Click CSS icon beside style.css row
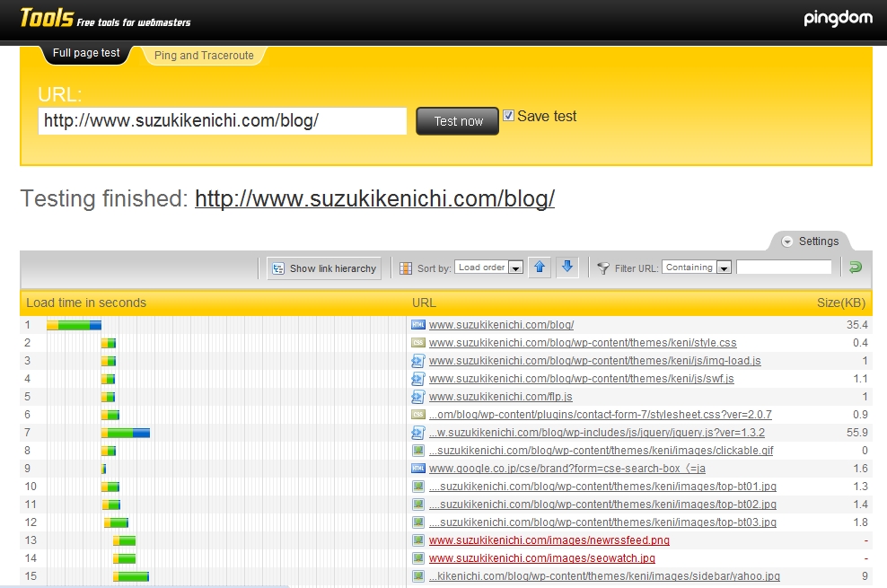This screenshot has width=887, height=588. pyautogui.click(x=418, y=343)
